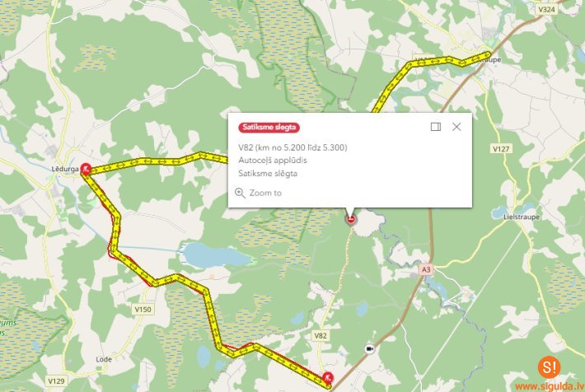Open the www.sigulda.lv link
This screenshot has height=392, width=585.
[550, 386]
